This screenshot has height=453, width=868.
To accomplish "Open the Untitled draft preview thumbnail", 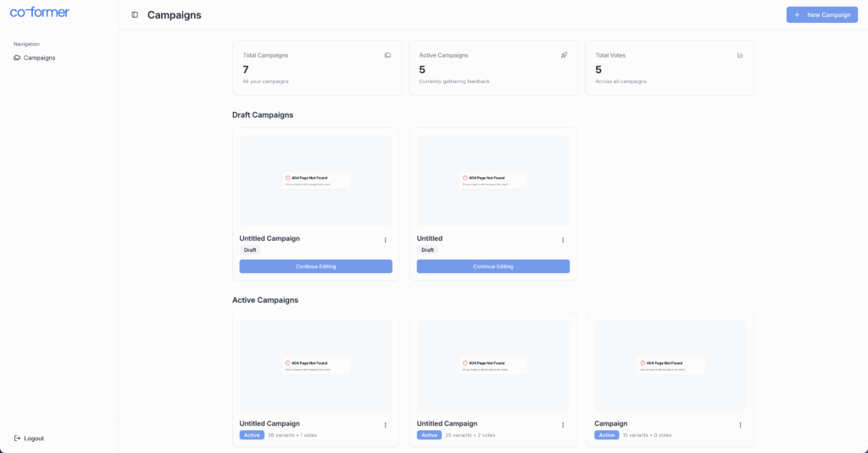I will [492, 181].
